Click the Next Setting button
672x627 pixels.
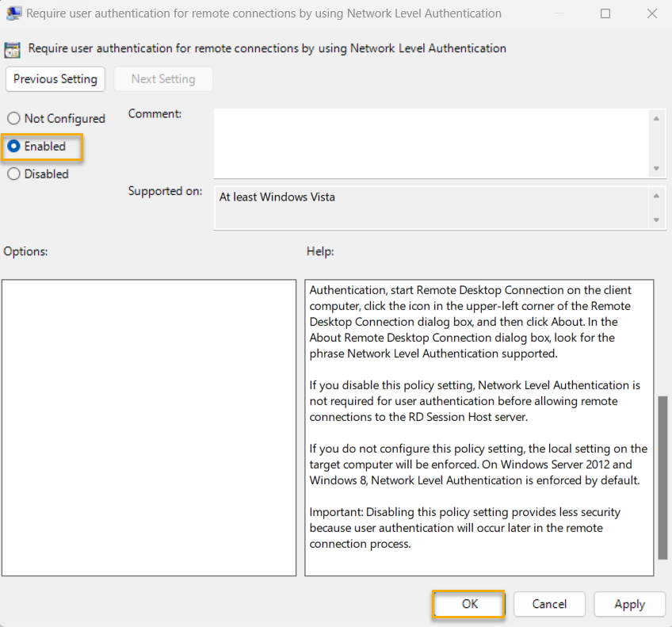tap(162, 79)
